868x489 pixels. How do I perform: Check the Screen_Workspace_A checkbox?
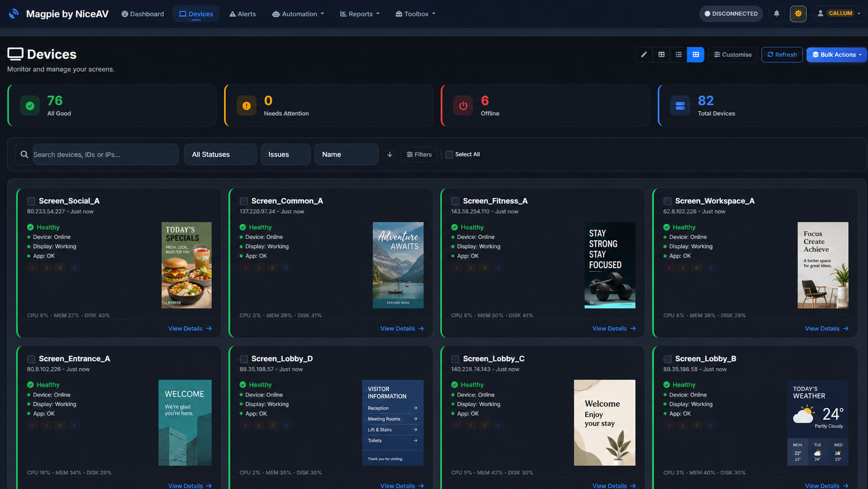tap(668, 201)
